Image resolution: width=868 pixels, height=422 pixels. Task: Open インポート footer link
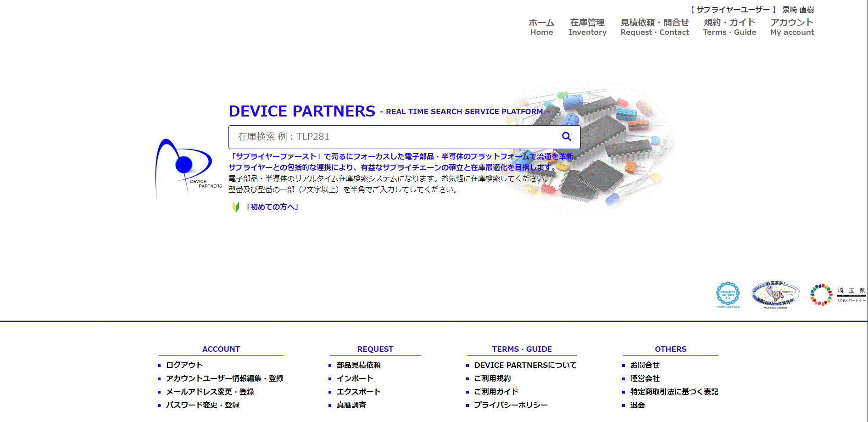click(x=355, y=378)
